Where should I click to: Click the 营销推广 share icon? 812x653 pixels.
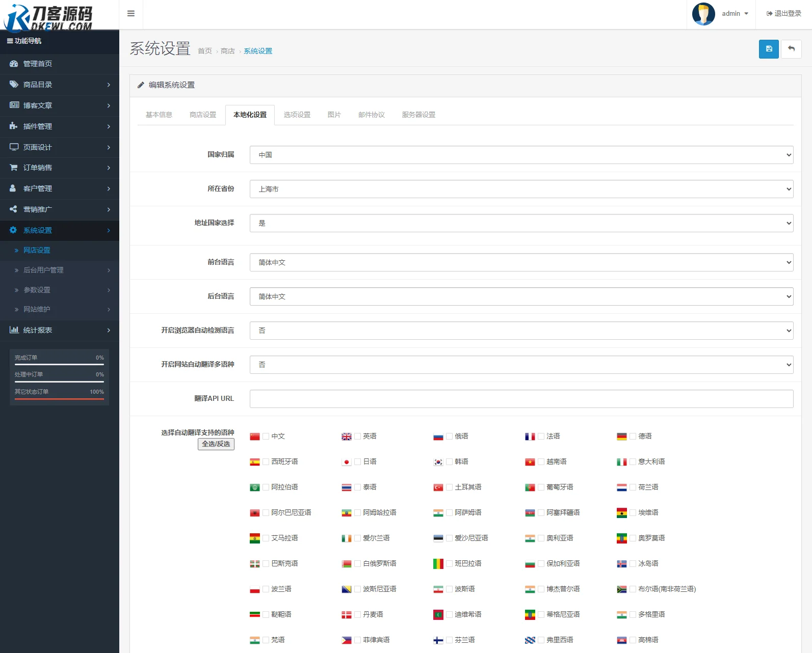pos(14,209)
